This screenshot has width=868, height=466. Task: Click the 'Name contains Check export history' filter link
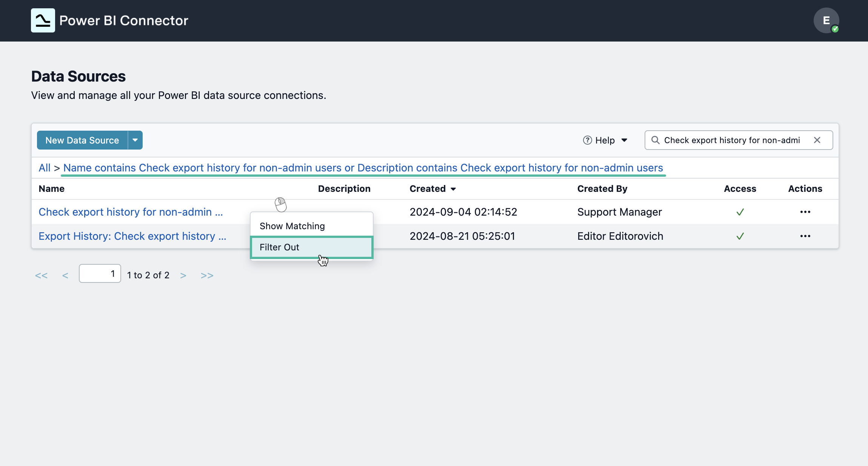click(x=363, y=168)
